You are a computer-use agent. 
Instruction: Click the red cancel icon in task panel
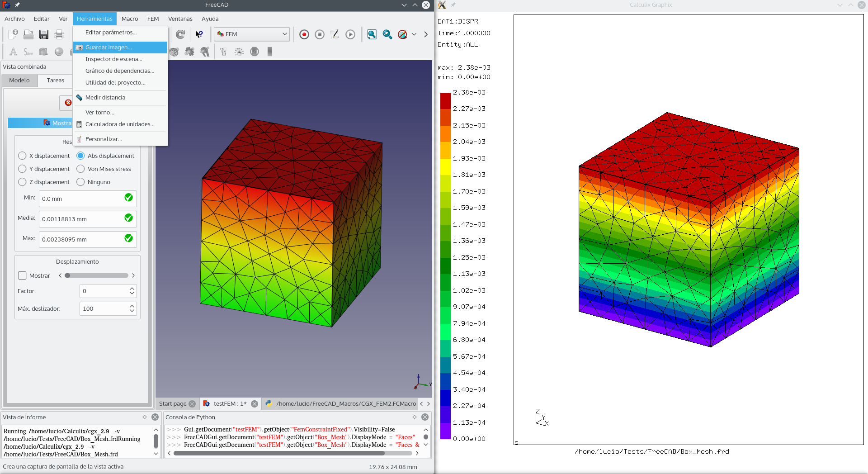pos(68,103)
